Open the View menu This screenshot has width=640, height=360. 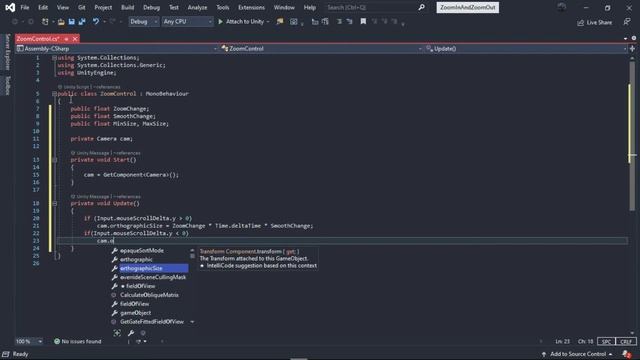coord(63,7)
